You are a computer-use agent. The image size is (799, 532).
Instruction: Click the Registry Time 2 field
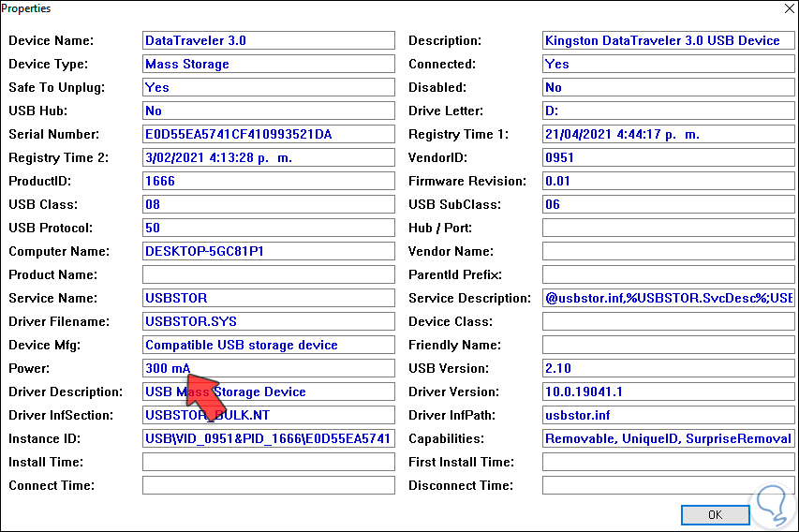tap(269, 157)
